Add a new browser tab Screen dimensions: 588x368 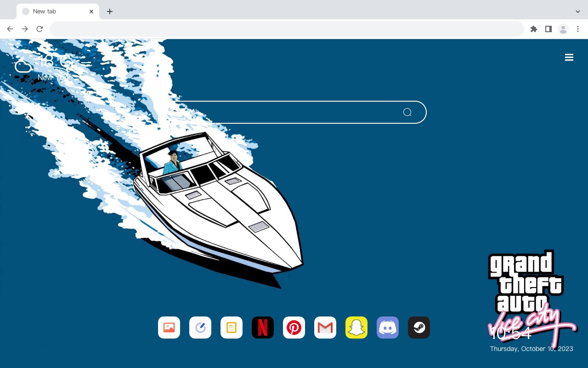tap(109, 11)
